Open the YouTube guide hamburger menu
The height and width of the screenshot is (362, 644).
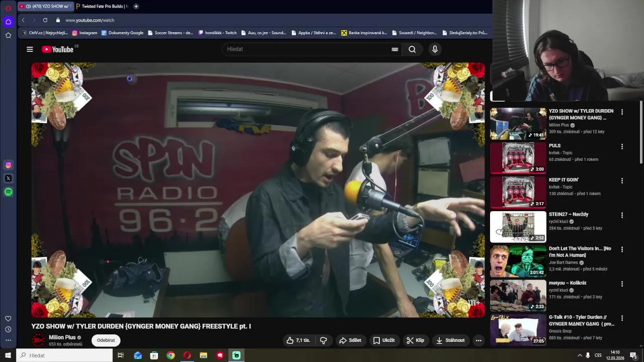coord(30,49)
